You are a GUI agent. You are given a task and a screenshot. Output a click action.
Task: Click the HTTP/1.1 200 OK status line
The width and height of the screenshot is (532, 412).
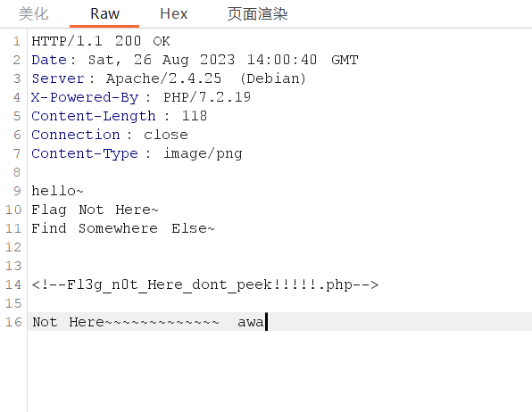101,41
